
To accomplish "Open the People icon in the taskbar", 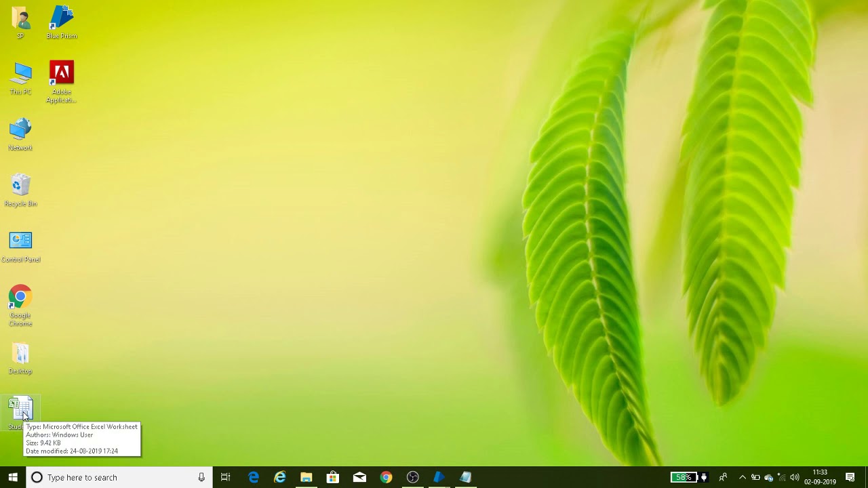I will [723, 477].
